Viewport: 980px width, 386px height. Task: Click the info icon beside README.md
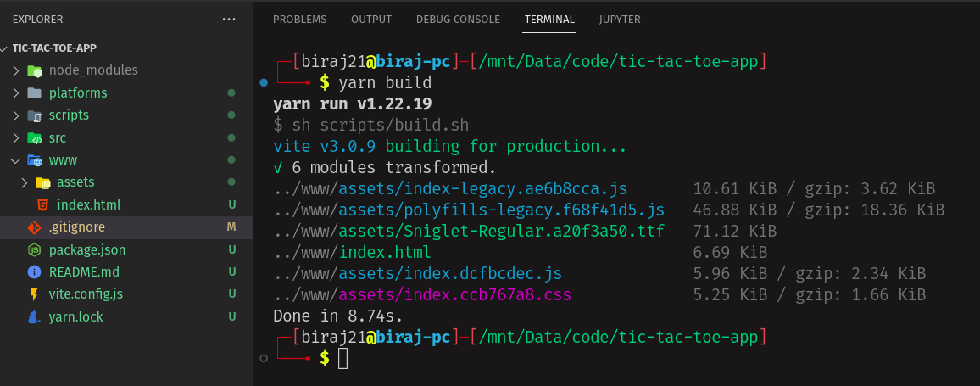(x=35, y=272)
